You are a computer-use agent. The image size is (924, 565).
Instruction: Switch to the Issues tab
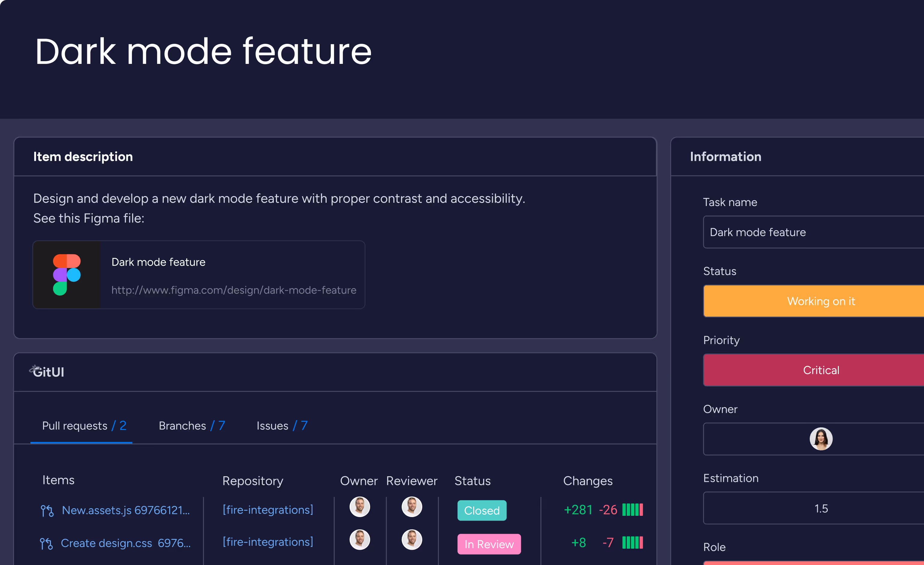[282, 426]
